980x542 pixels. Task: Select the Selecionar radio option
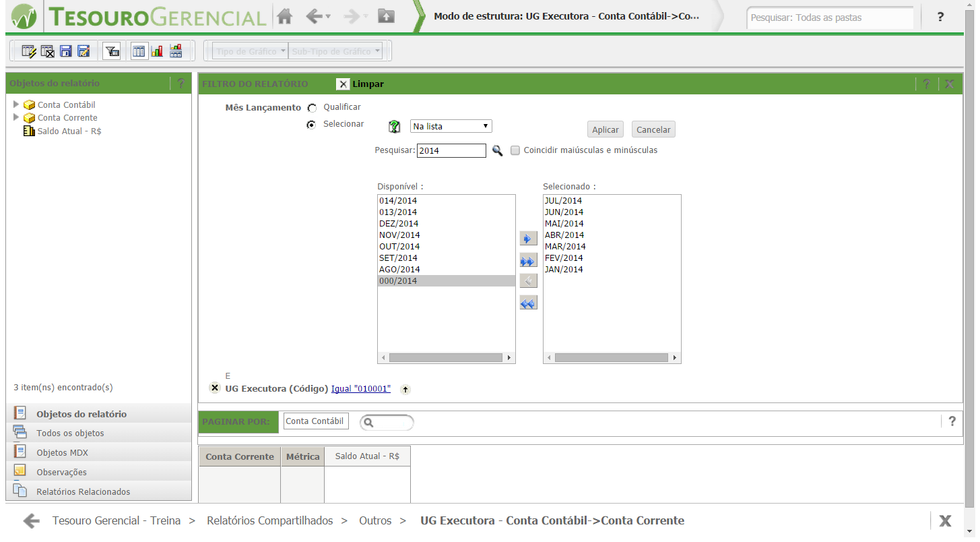click(311, 125)
